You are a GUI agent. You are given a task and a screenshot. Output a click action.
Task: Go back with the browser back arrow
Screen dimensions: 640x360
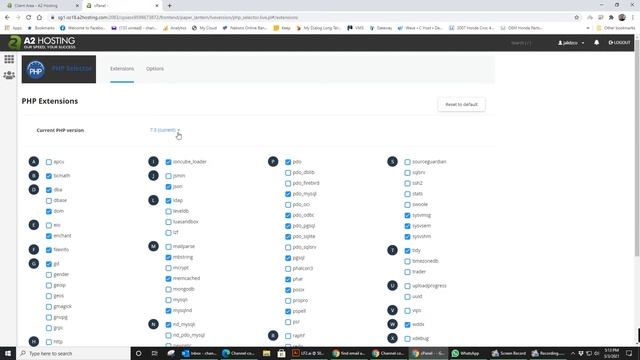(x=7, y=18)
